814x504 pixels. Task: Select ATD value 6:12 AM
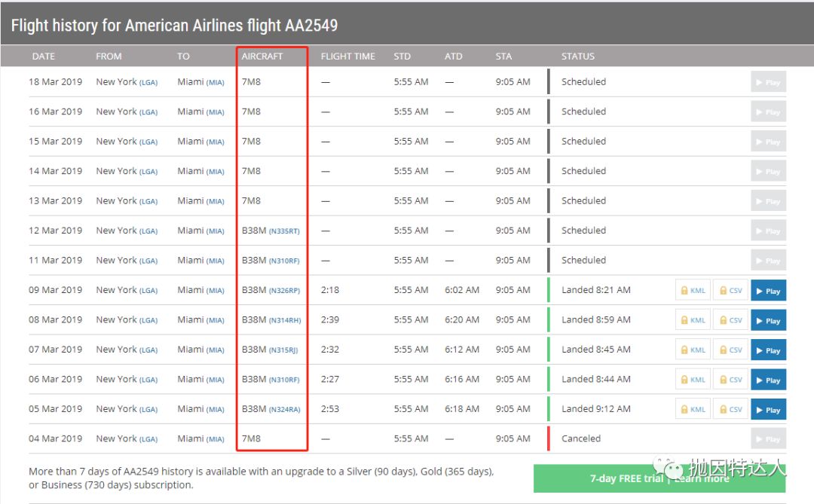coord(461,350)
